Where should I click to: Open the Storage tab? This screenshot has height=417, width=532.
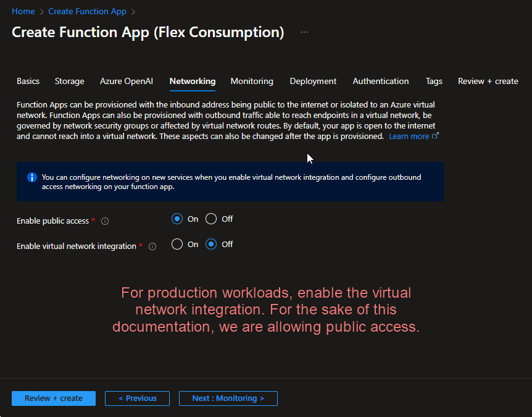(69, 81)
